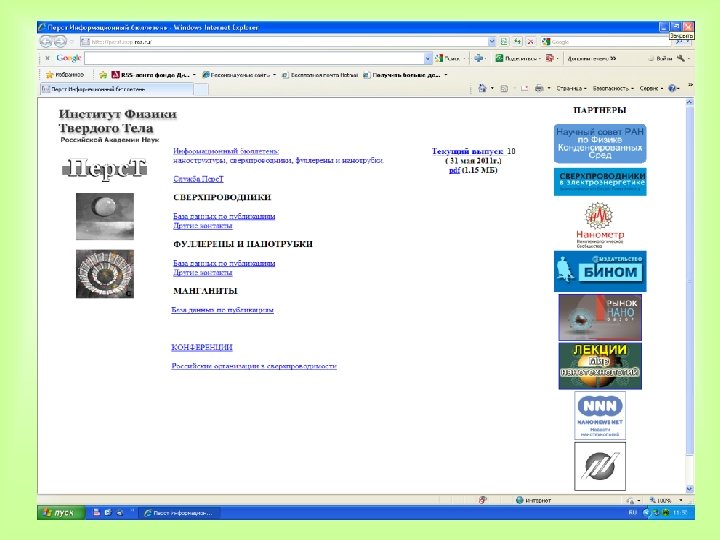Image resolution: width=720 pixels, height=540 pixels.
Task: Click the ПерсТ logo image
Action: point(105,168)
